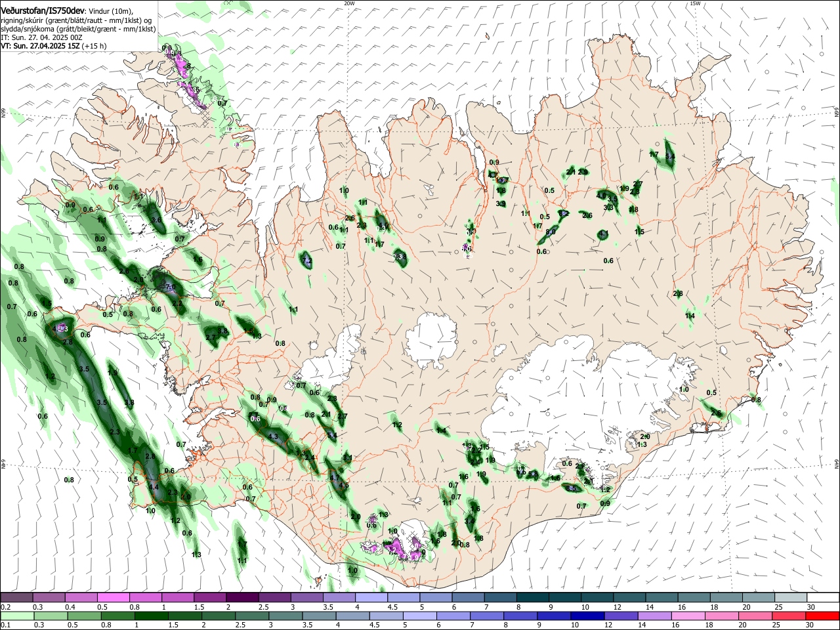This screenshot has height=630, width=840.
Task: Click the 3–3.5 purple swatch in upper legend row
Action: (306, 597)
